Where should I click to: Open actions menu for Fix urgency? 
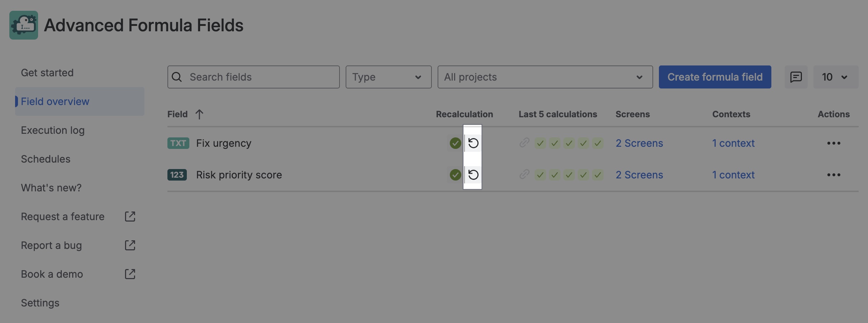pyautogui.click(x=834, y=143)
